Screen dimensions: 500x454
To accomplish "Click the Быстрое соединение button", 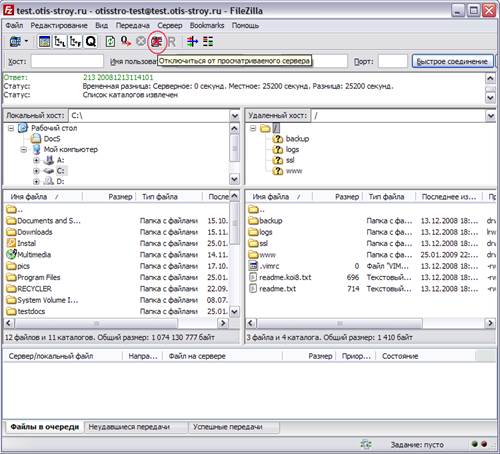I will pos(452,61).
